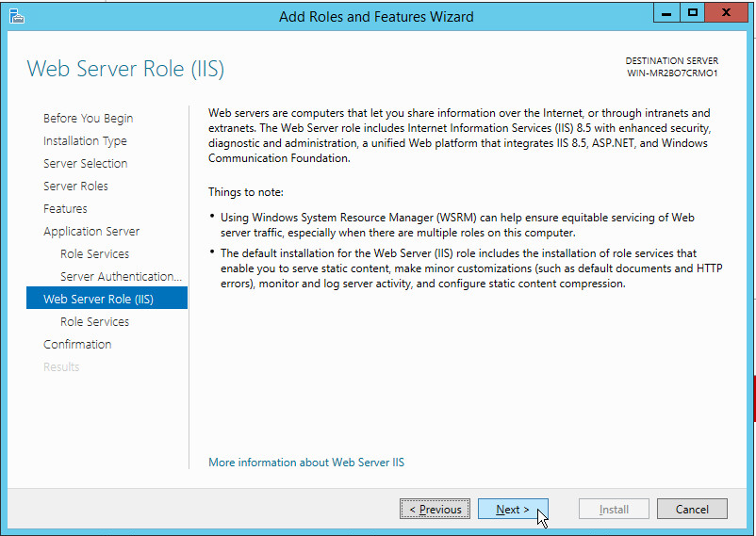Select Application Server in the left pane
The width and height of the screenshot is (756, 536).
[91, 231]
